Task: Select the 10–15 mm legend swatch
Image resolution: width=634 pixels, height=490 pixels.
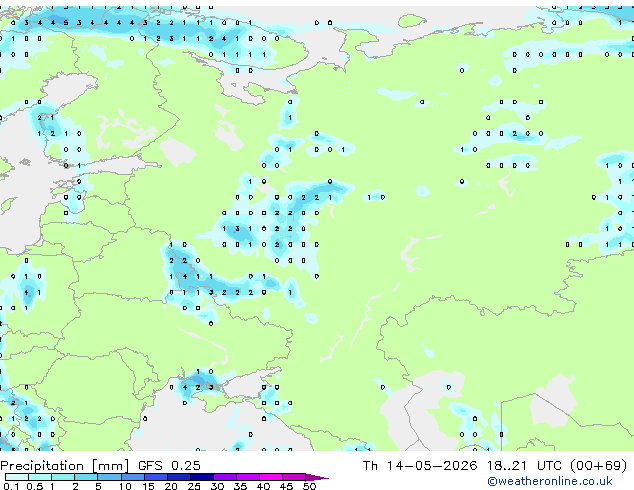Action: (132, 477)
